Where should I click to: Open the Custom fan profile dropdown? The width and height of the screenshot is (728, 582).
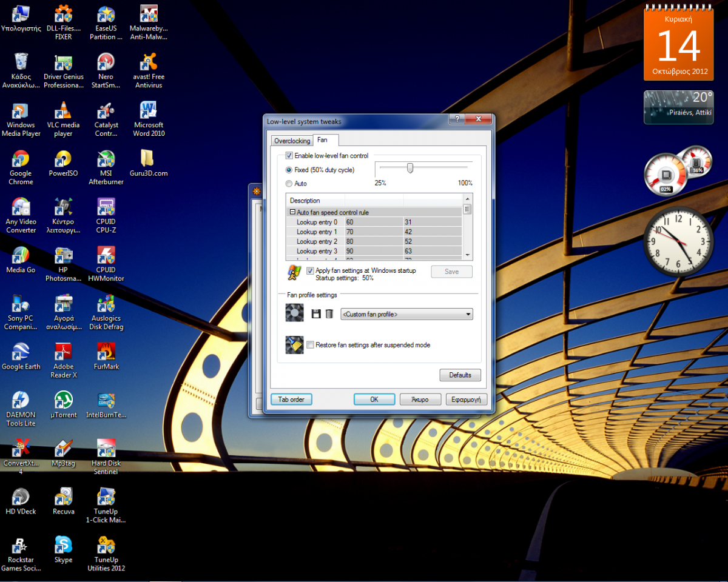coord(406,314)
